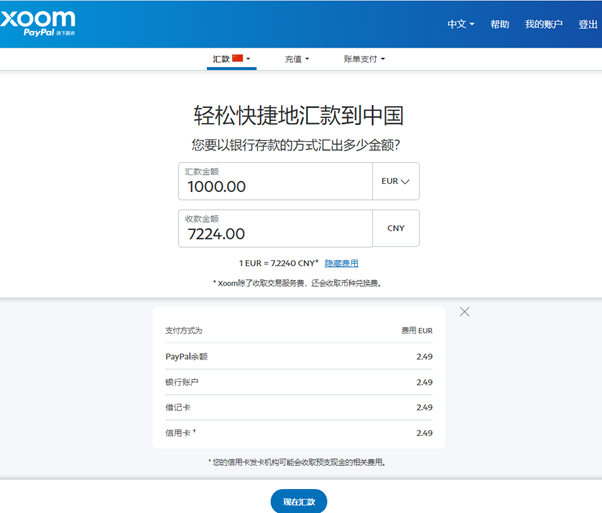This screenshot has height=513, width=602.
Task: Click the China flag icon
Action: point(238,58)
